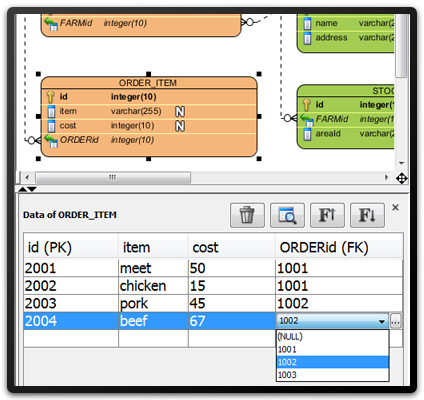Open the ORDERid combo box dropdown arrow
This screenshot has width=424, height=400.
(382, 321)
